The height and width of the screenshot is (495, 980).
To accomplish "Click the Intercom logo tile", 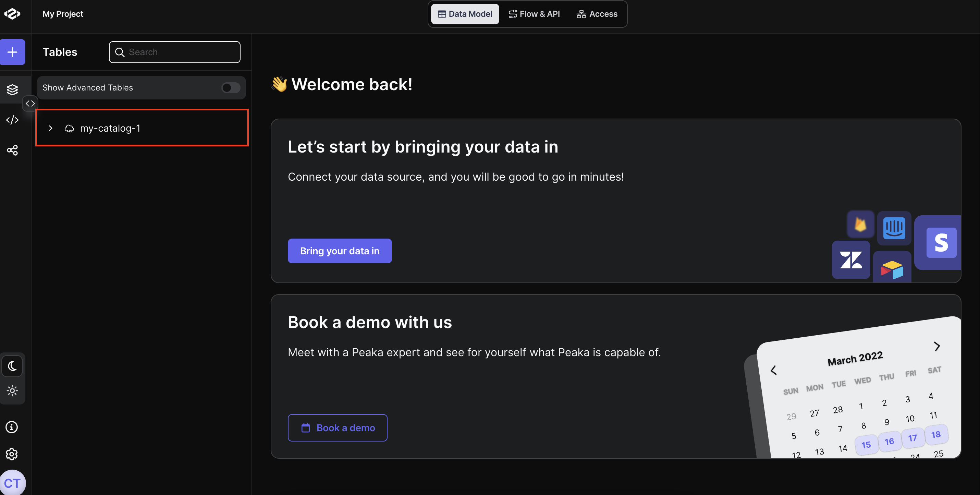I will (894, 228).
